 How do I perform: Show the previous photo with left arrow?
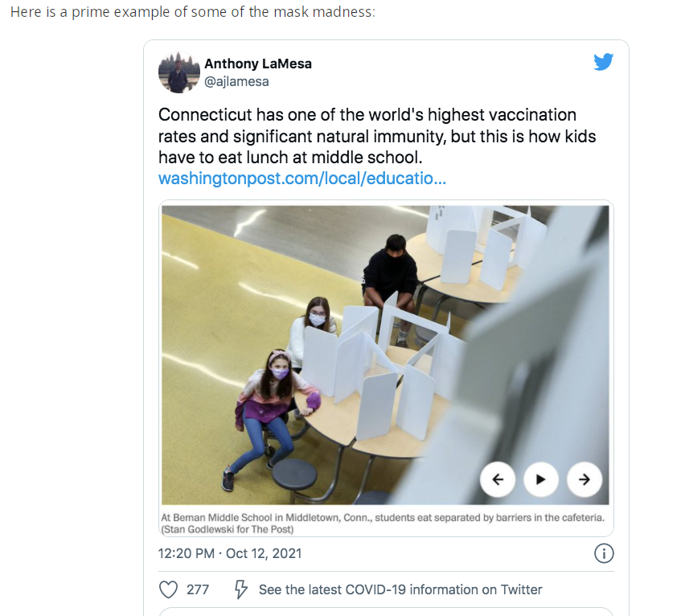[498, 480]
